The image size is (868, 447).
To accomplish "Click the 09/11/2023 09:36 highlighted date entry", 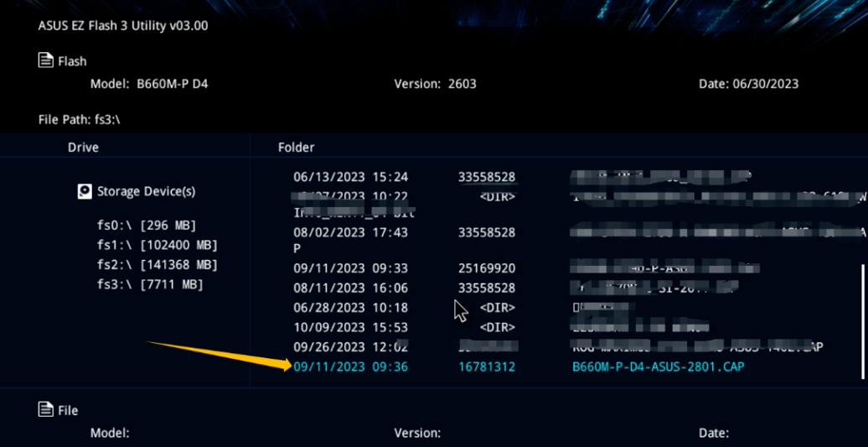I will (350, 366).
